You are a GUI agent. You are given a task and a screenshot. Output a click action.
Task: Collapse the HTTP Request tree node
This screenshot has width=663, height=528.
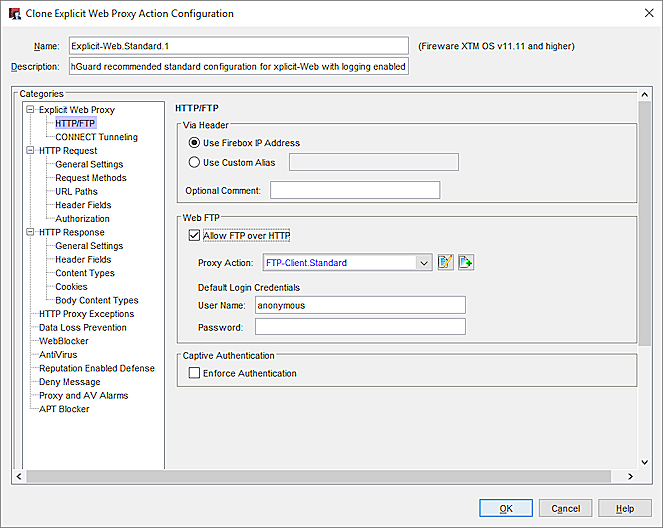pyautogui.click(x=30, y=150)
